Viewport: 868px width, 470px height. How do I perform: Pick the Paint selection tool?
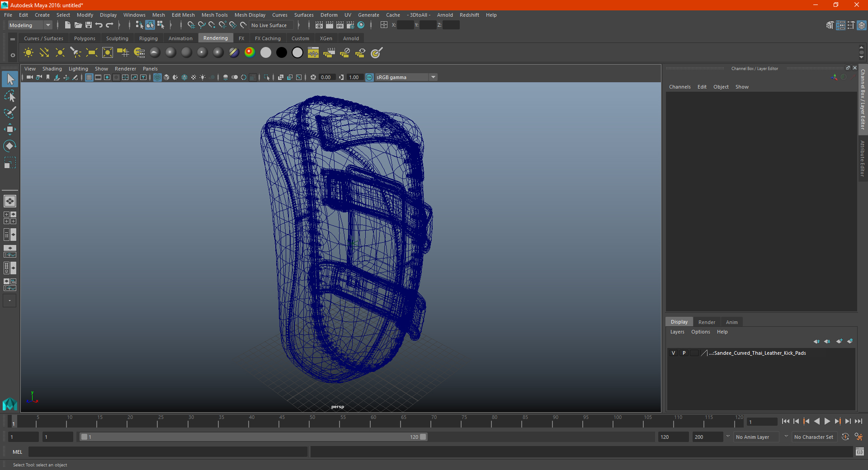pos(10,113)
